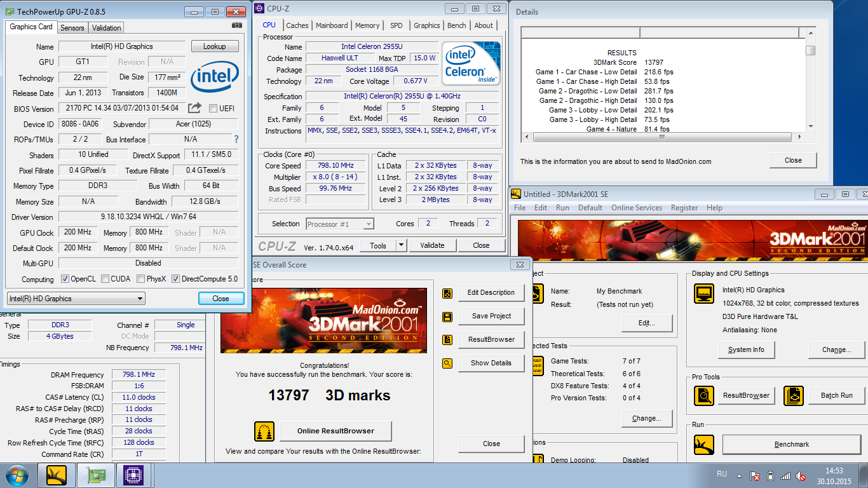Toggle the UEFI checkbox in GPU-Z
868x488 pixels.
tap(213, 108)
